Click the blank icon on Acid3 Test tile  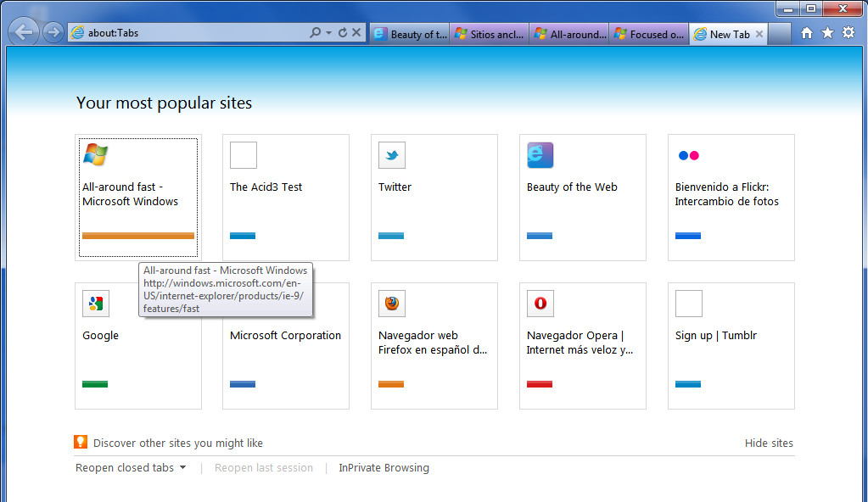coord(244,155)
